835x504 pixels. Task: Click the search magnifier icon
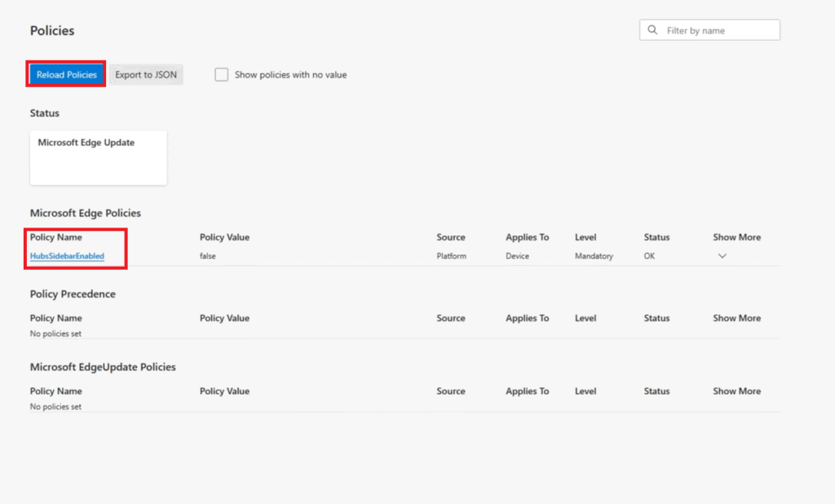(x=652, y=30)
